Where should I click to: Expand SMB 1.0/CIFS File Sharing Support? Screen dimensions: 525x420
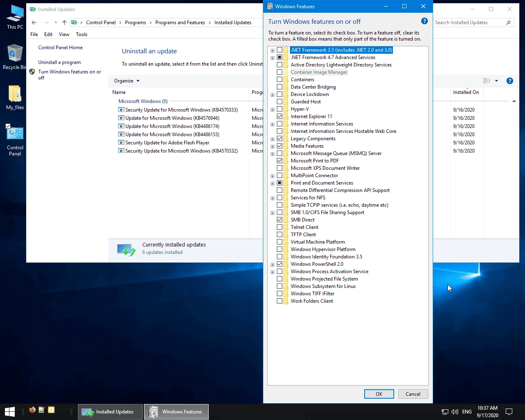[x=272, y=213]
